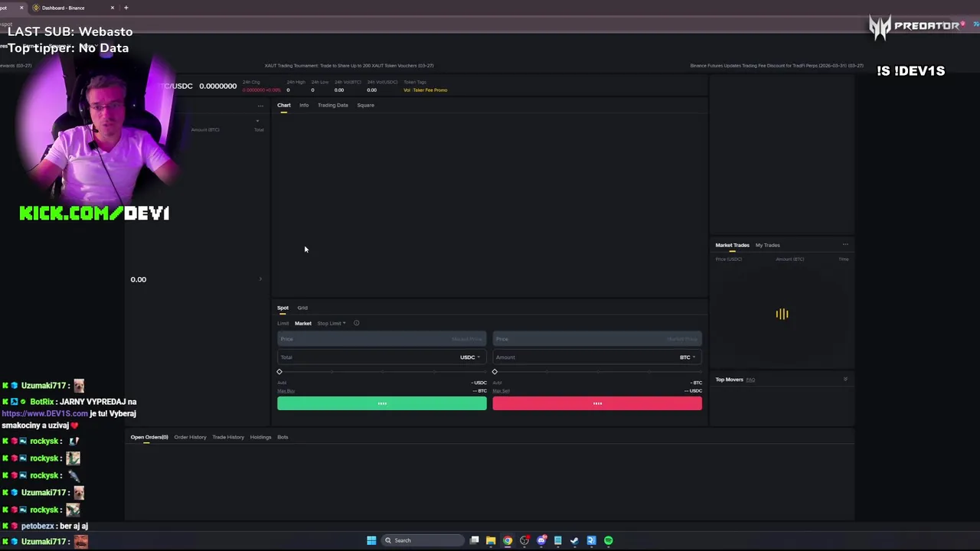The height and width of the screenshot is (551, 980).
Task: Open Discord from the taskbar
Action: [541, 540]
